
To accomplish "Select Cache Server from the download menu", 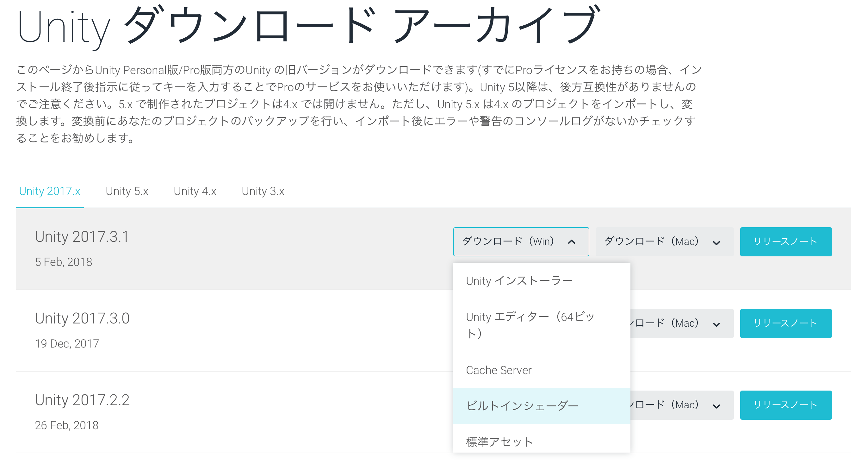I will 499,370.
